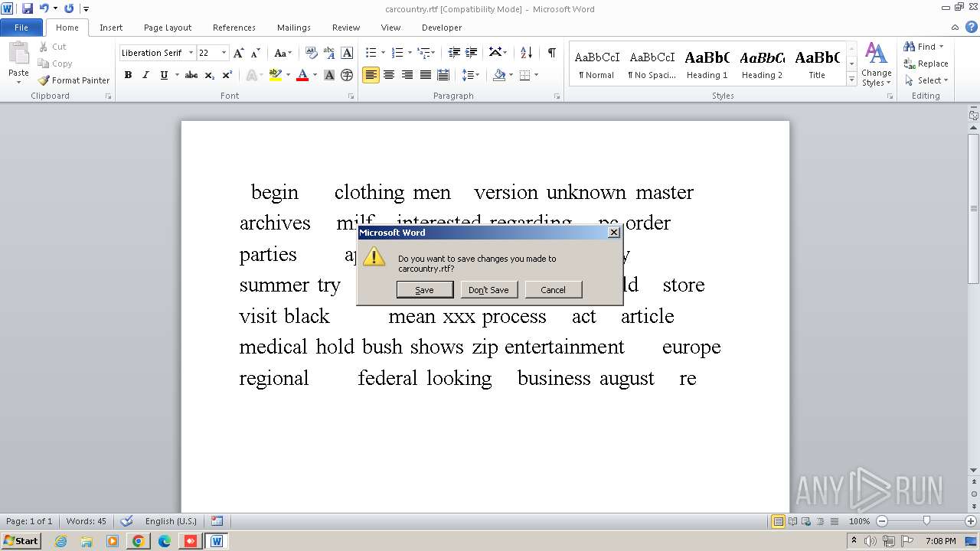Toggle Center alignment

(x=389, y=75)
